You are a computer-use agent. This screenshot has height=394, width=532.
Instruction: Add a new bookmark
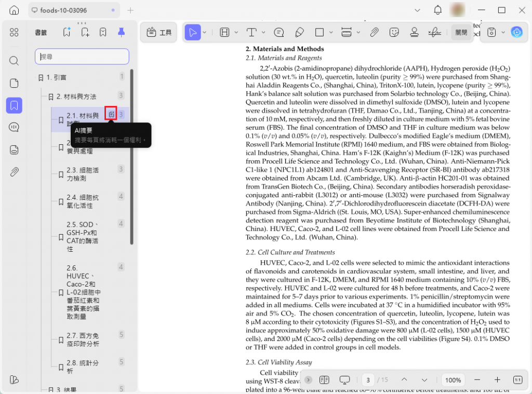(x=85, y=32)
